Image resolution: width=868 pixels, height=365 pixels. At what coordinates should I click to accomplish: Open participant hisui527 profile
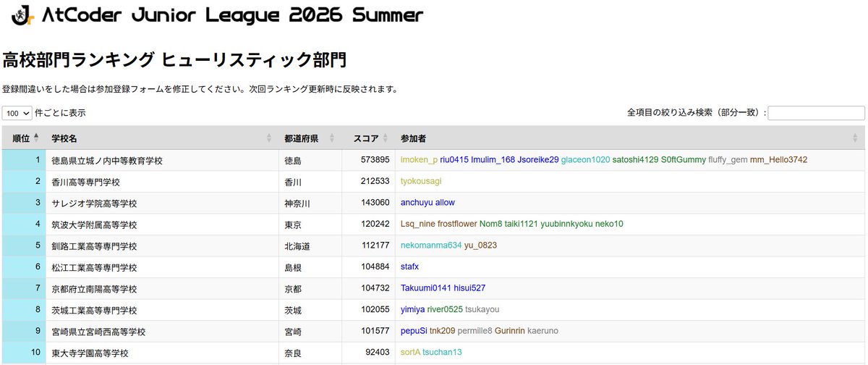click(469, 288)
